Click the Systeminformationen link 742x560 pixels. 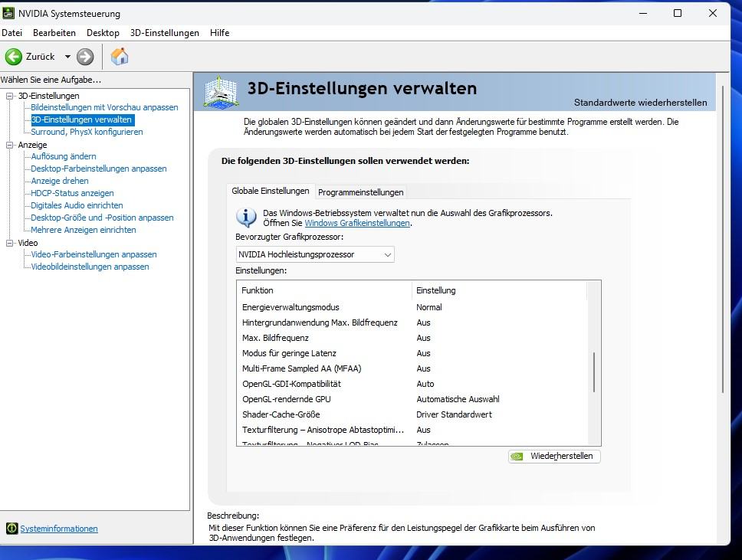(59, 529)
